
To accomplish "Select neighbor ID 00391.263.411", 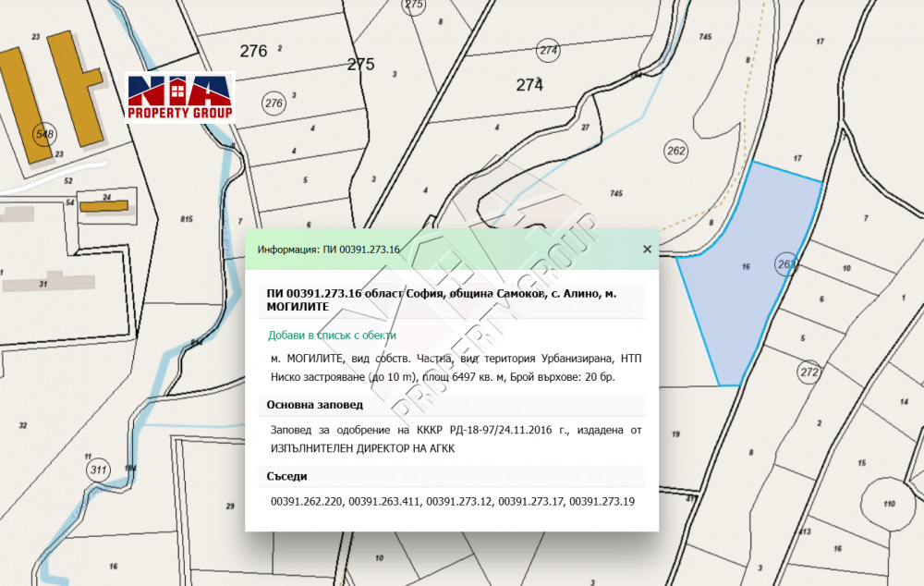I will (x=384, y=502).
